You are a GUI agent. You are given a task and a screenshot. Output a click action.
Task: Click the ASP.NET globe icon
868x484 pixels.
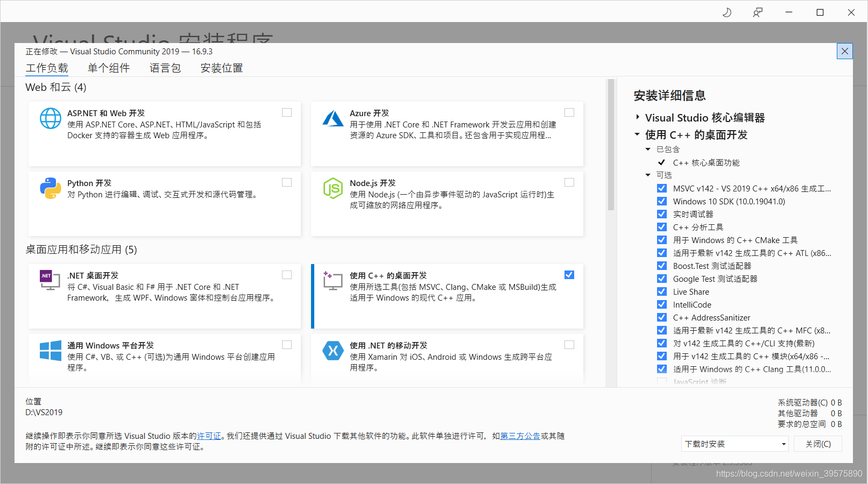[51, 118]
